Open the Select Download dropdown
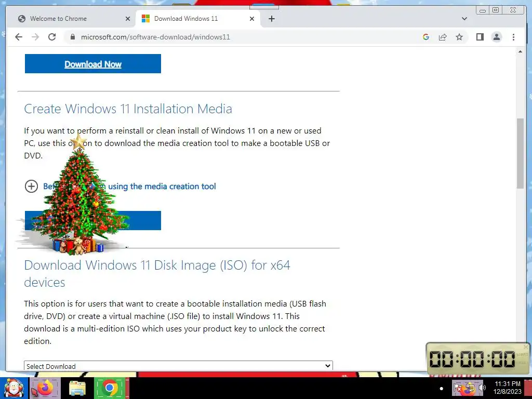Screen dimensions: 532x399 click(x=178, y=366)
